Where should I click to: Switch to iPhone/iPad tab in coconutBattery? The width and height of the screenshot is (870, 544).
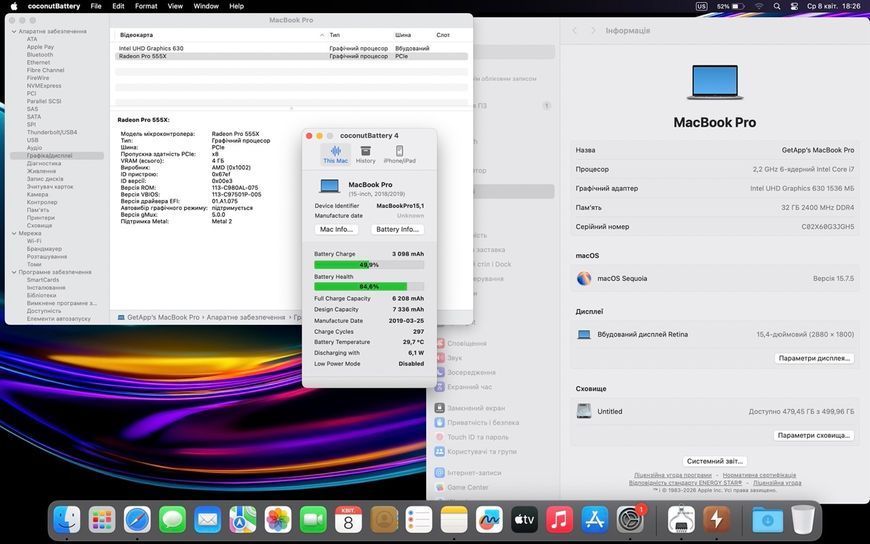tap(399, 154)
